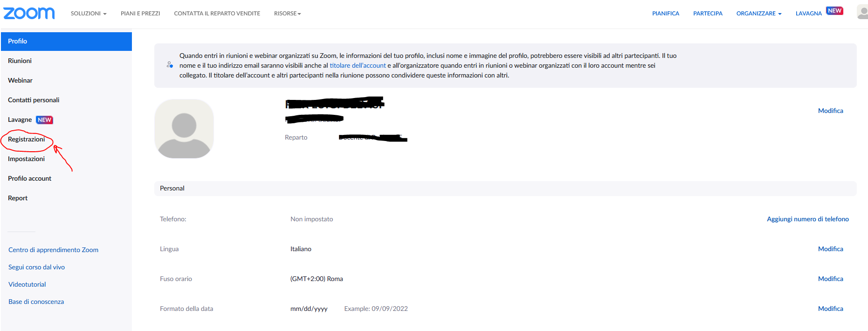Click Aggiungi numero di telefono
This screenshot has width=868, height=331.
pos(808,219)
